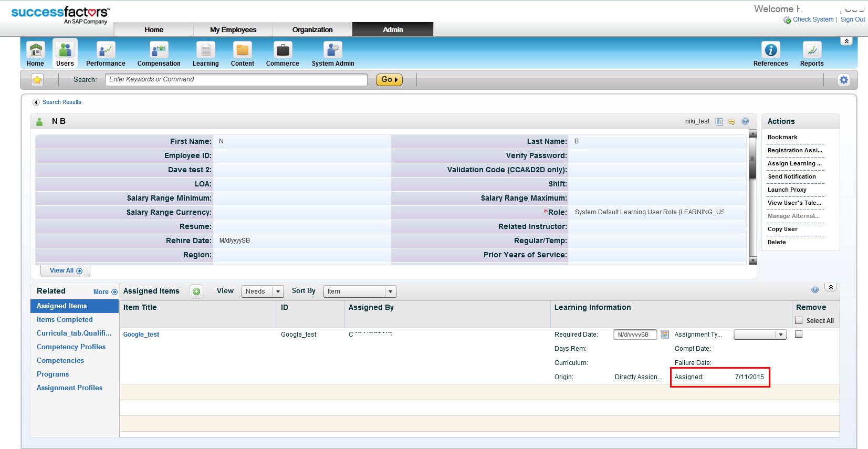Screen dimensions: 868x449
Task: Select the Users icon
Action: (65, 50)
